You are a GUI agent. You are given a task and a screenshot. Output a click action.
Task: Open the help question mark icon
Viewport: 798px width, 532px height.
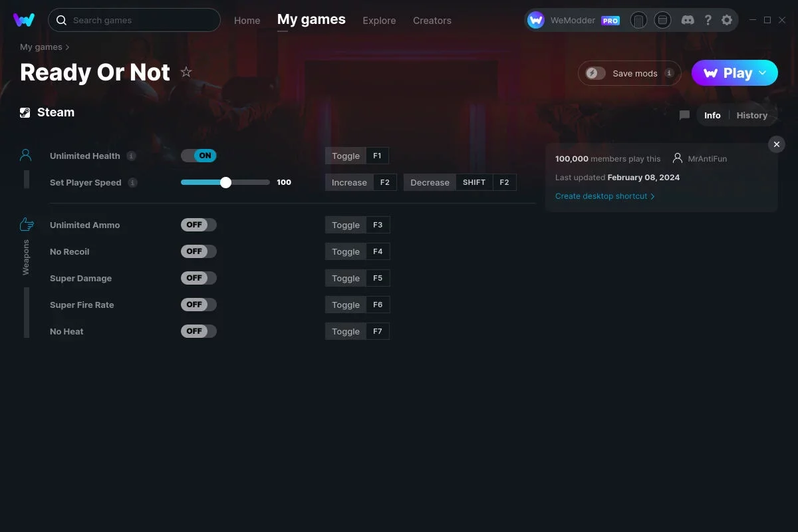coord(708,20)
